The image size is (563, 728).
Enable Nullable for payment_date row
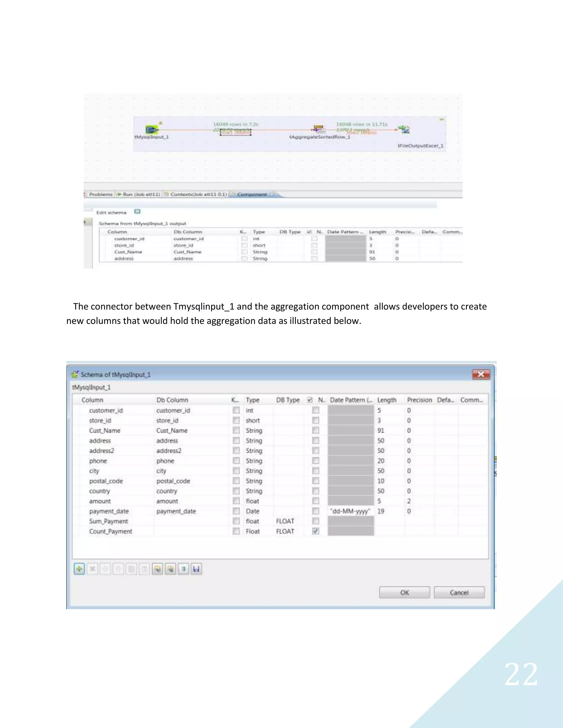pos(316,511)
